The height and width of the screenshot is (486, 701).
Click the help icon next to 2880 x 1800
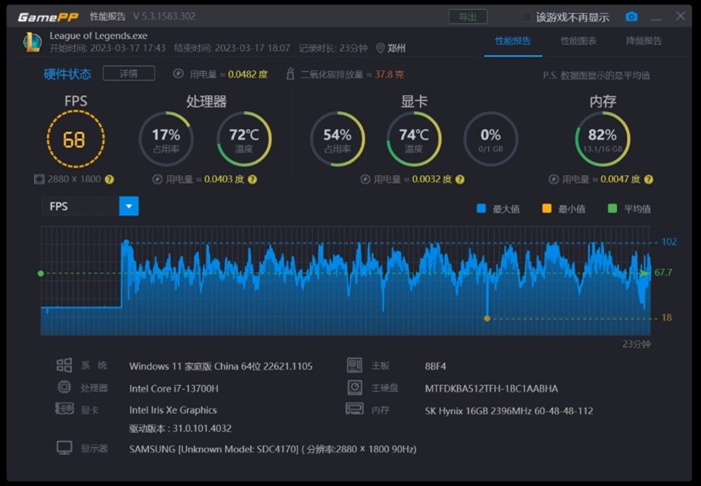coord(109,179)
